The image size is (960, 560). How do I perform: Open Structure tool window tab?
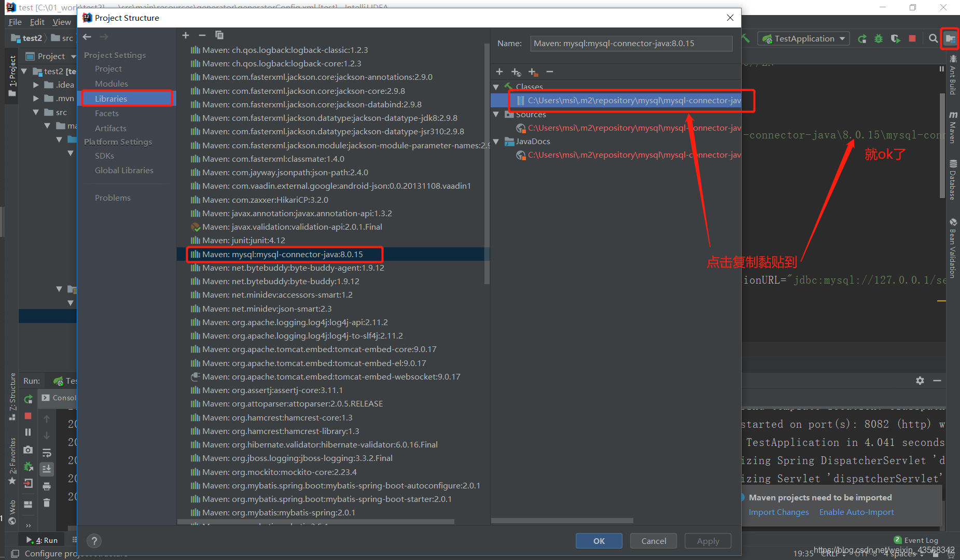click(x=12, y=396)
